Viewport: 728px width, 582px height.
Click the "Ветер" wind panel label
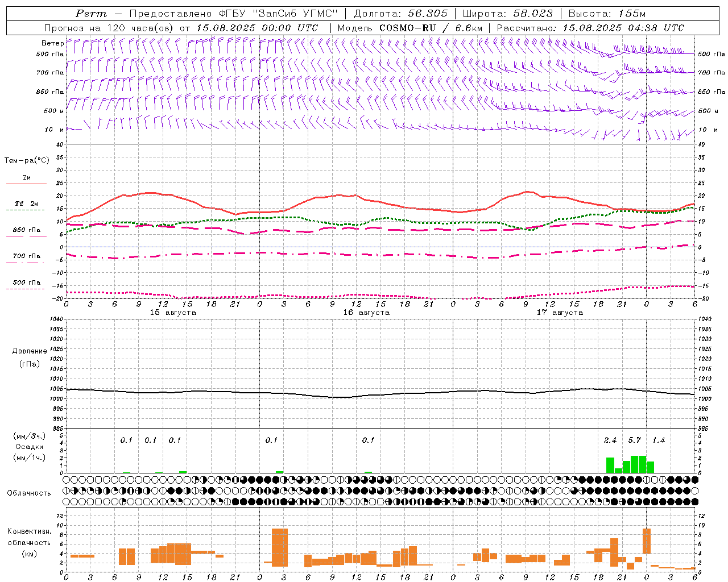point(52,43)
